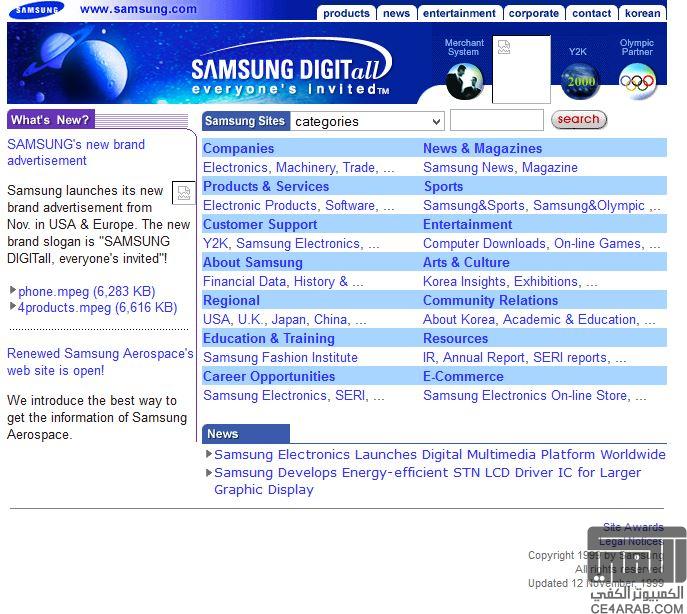This screenshot has width=687, height=614.
Task: Open News & Magazines category
Action: (x=482, y=148)
